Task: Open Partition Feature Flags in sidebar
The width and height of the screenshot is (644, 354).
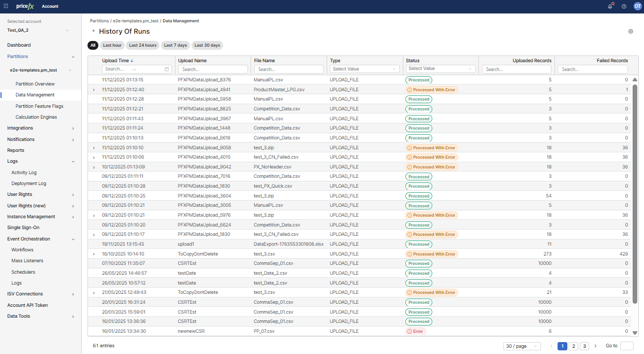Action: coord(39,106)
